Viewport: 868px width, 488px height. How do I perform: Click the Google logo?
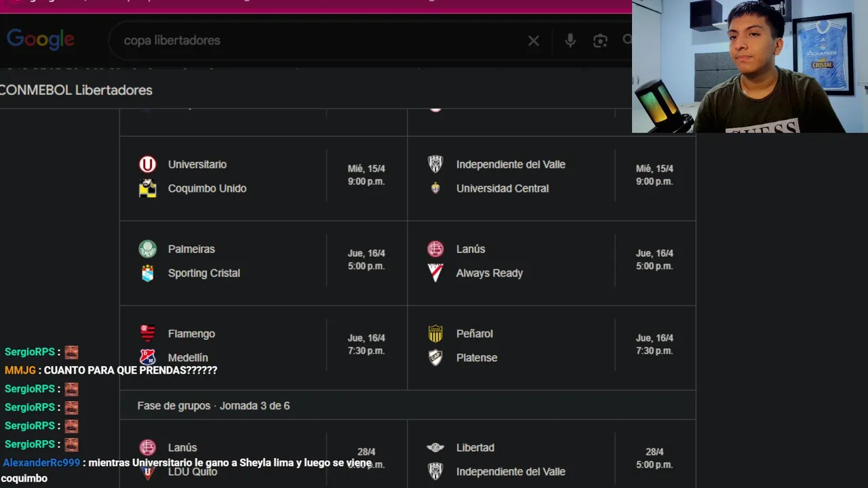pos(41,40)
